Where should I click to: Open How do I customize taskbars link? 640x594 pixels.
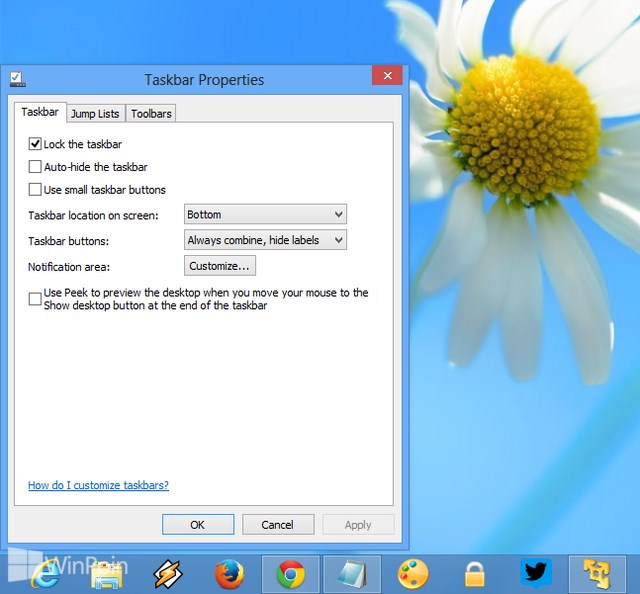[x=98, y=485]
